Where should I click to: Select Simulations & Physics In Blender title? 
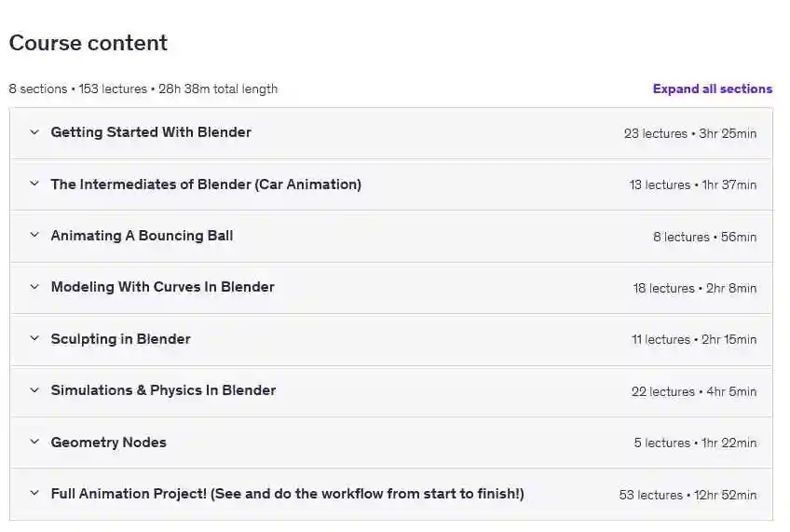point(163,390)
